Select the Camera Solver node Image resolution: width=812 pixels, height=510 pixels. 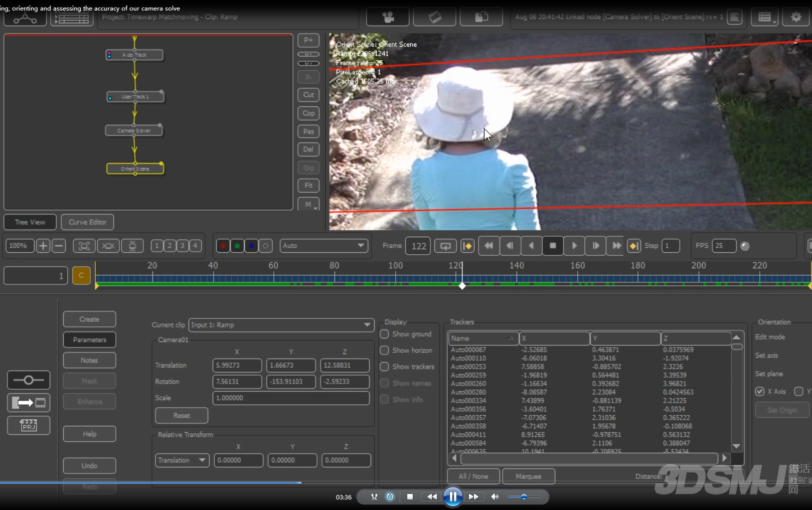coord(134,130)
